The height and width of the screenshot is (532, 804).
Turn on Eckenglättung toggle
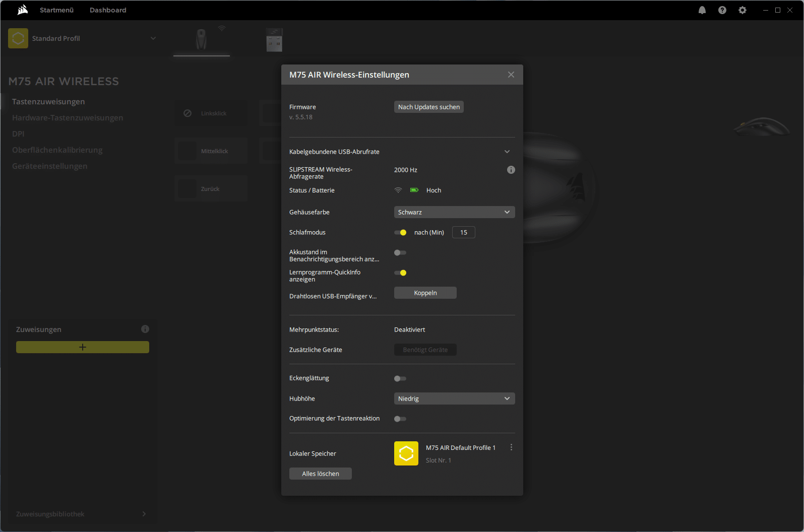click(400, 378)
